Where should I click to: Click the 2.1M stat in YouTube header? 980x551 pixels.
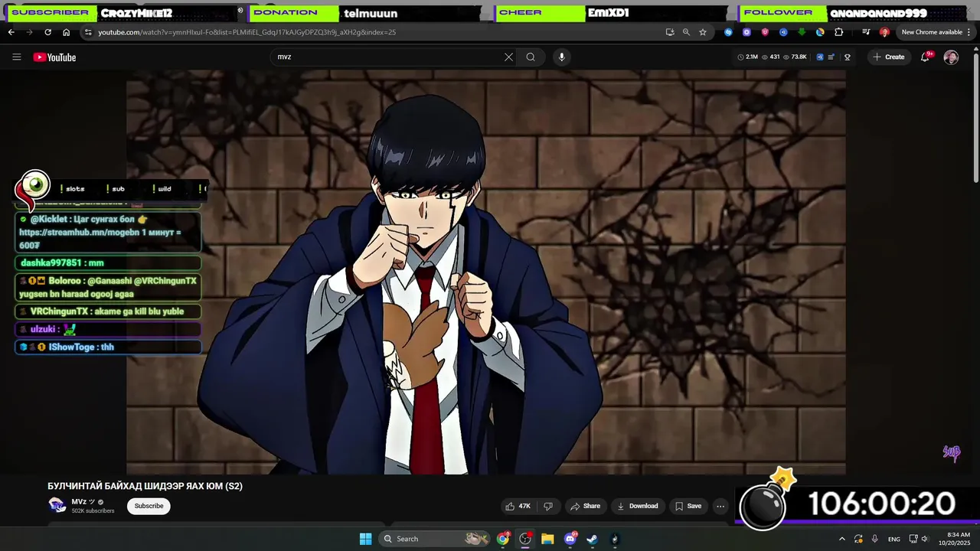pos(747,57)
